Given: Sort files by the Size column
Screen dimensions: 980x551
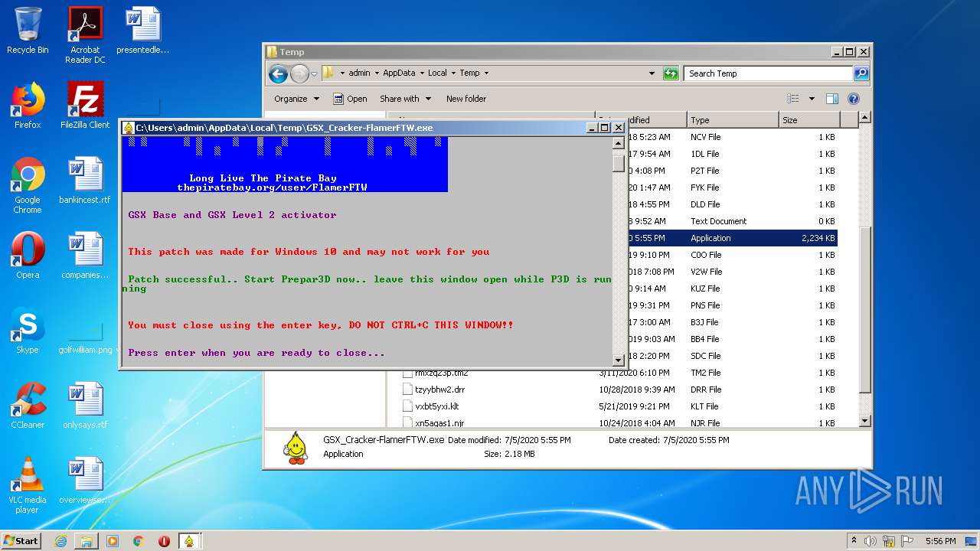Looking at the screenshot, I should 808,120.
